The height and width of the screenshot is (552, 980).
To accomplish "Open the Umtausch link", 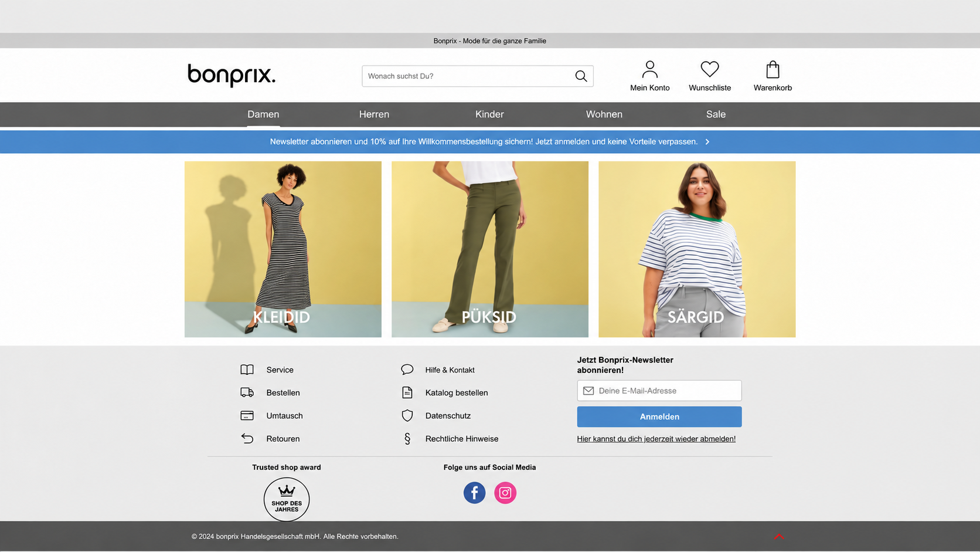I will pos(284,416).
